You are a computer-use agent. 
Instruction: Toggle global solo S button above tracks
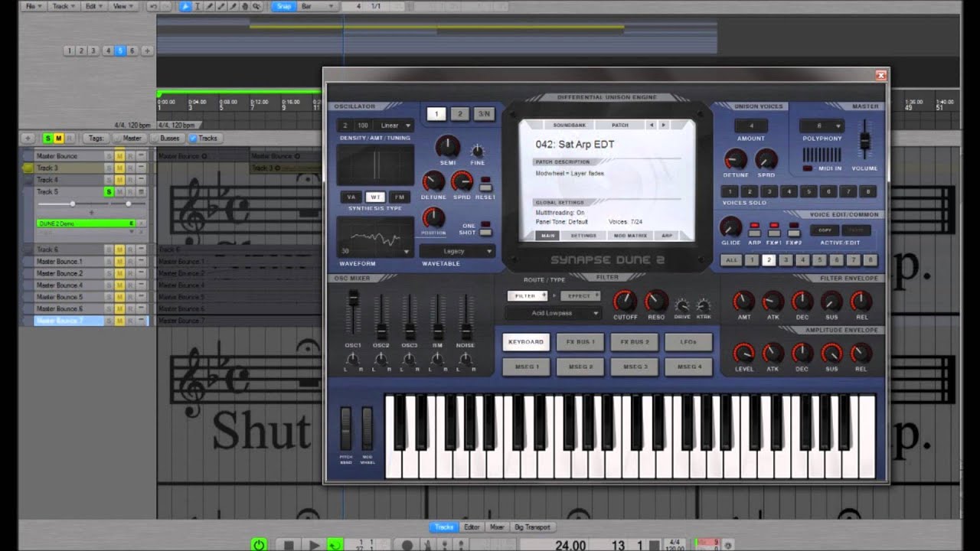47,139
